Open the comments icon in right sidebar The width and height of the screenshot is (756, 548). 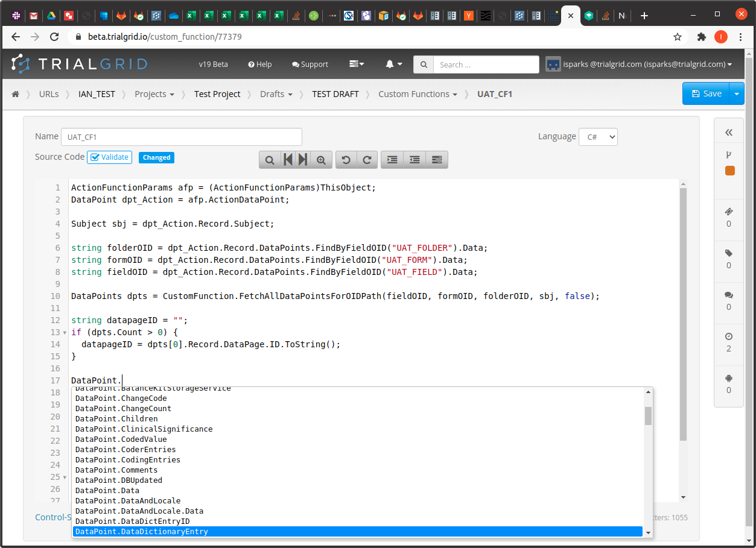[728, 295]
